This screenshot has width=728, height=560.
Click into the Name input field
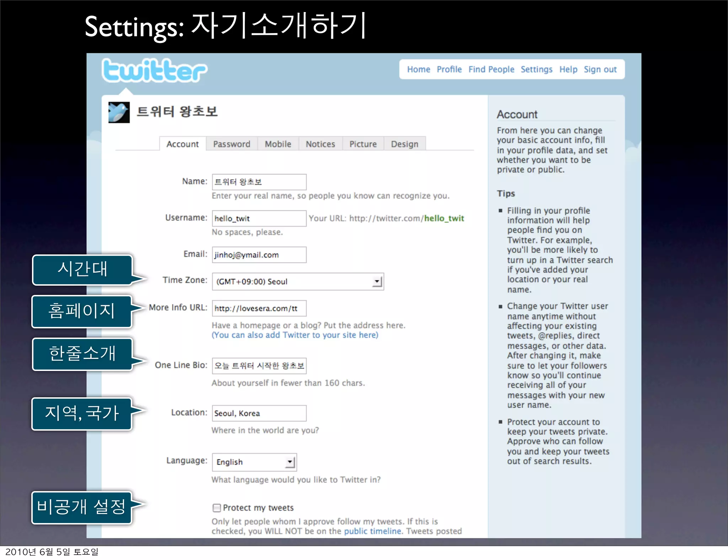click(259, 182)
